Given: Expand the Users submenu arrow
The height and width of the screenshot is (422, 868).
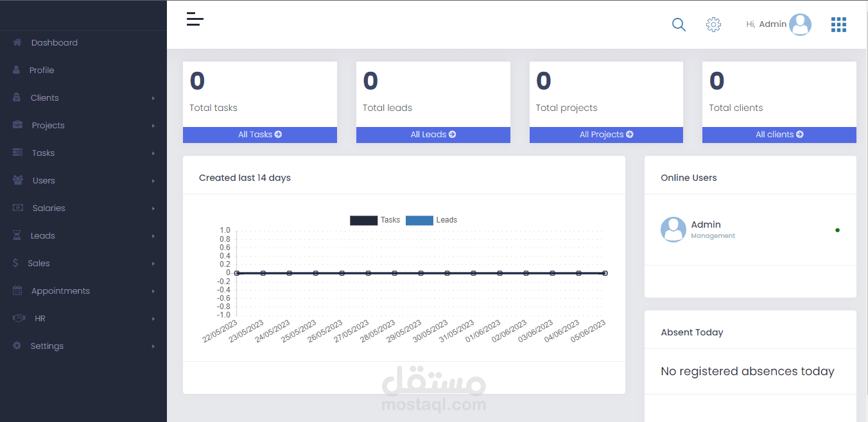Looking at the screenshot, I should point(153,181).
